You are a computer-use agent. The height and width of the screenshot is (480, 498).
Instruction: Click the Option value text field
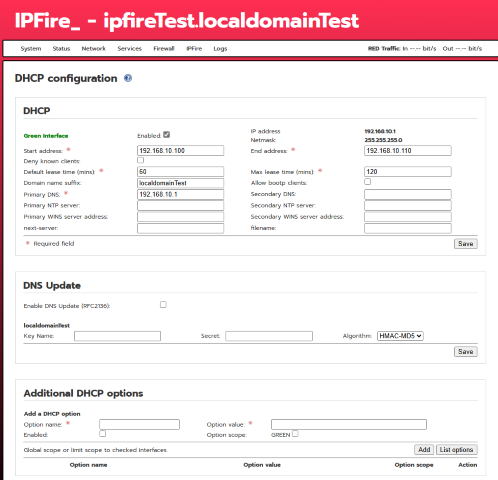(349, 424)
